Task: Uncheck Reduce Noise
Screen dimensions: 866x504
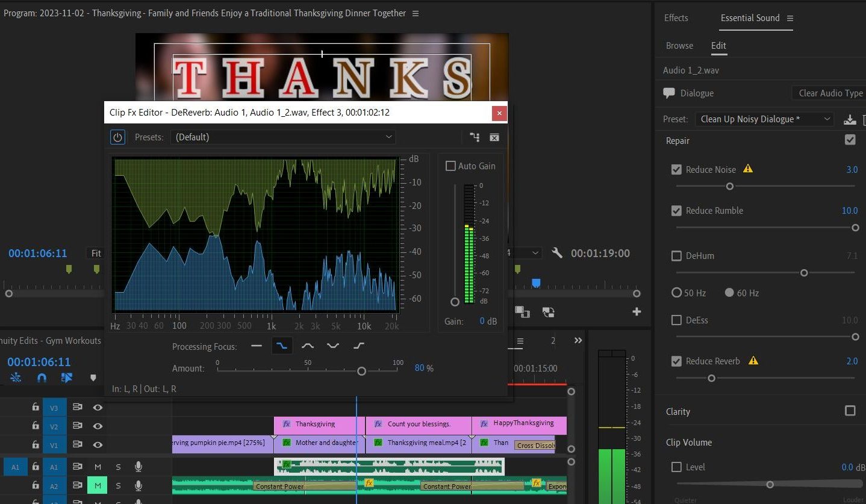Action: pos(676,170)
